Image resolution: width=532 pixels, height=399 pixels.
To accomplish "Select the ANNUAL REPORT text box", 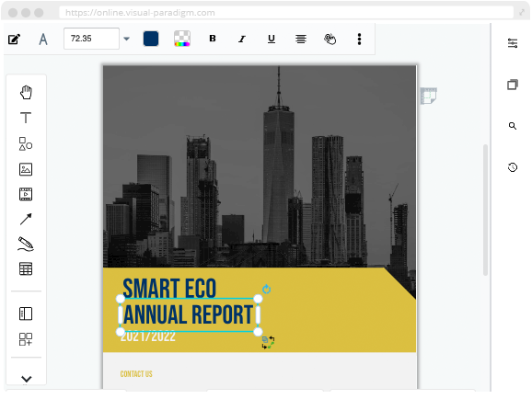I will (189, 315).
